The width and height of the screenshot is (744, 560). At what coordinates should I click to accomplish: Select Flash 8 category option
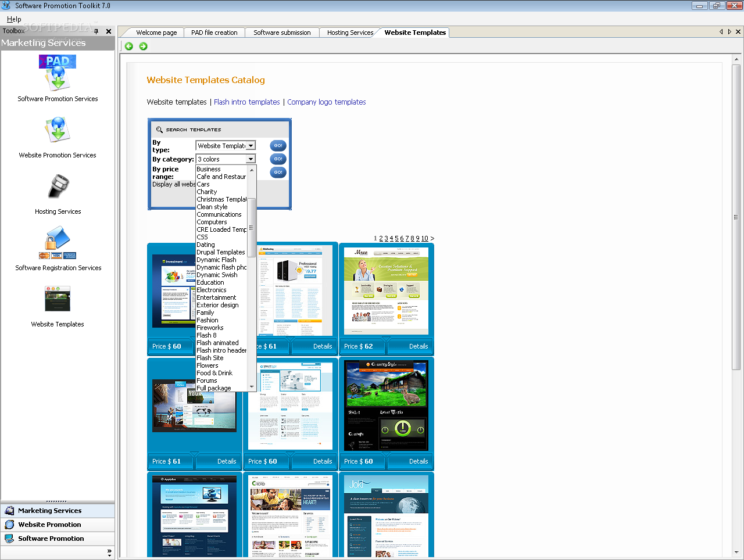click(x=222, y=335)
